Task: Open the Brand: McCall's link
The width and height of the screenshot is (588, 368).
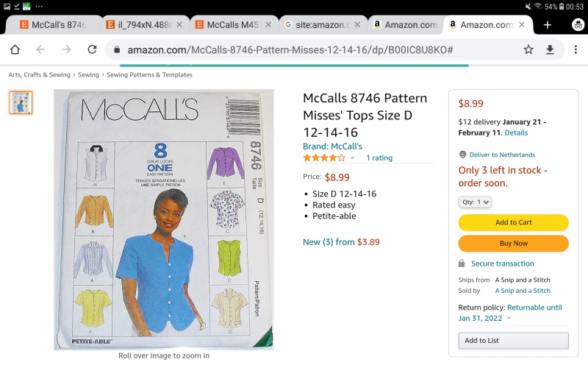Action: (x=332, y=146)
